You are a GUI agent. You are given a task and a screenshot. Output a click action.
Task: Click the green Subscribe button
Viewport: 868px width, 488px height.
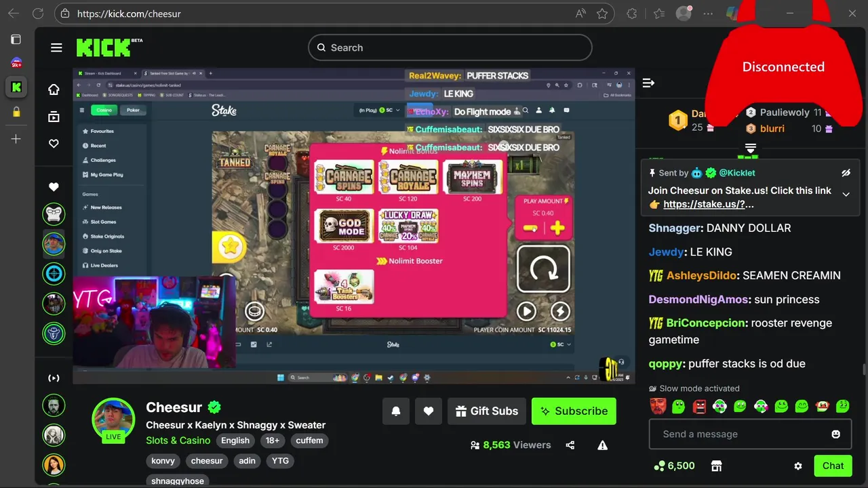point(574,411)
